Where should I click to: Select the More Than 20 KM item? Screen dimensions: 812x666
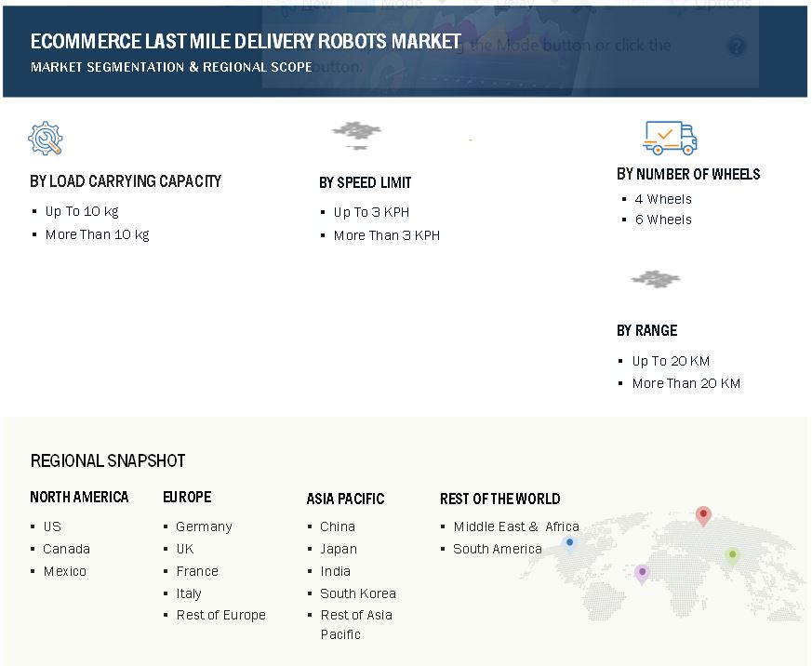point(686,383)
